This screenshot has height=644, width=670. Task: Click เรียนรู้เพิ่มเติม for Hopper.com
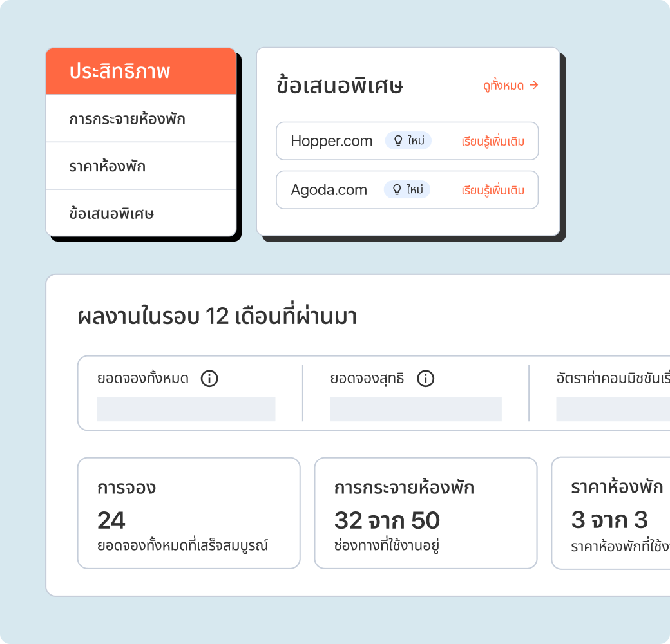[493, 141]
